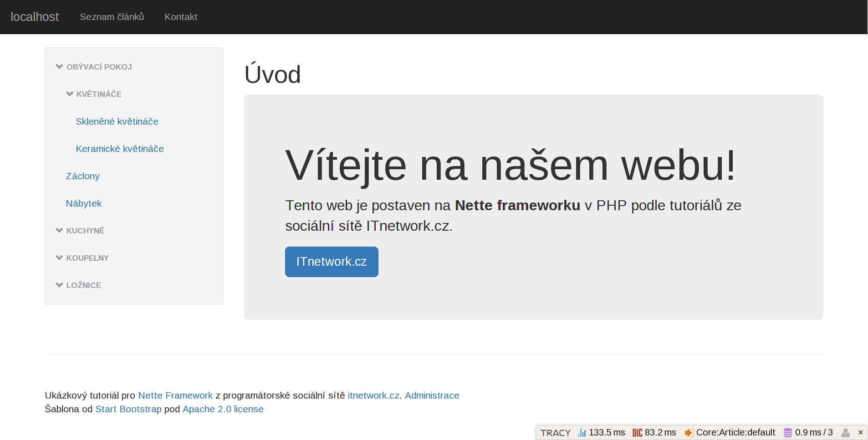Expand the Ložnice chevron
Screen dimensions: 868x440
(x=59, y=285)
